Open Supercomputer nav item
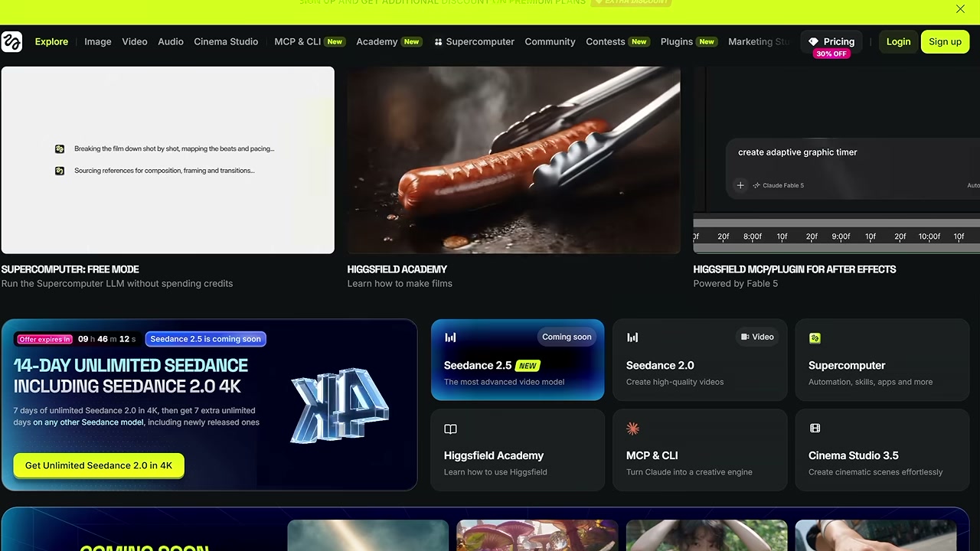Image resolution: width=980 pixels, height=551 pixels. coord(474,41)
